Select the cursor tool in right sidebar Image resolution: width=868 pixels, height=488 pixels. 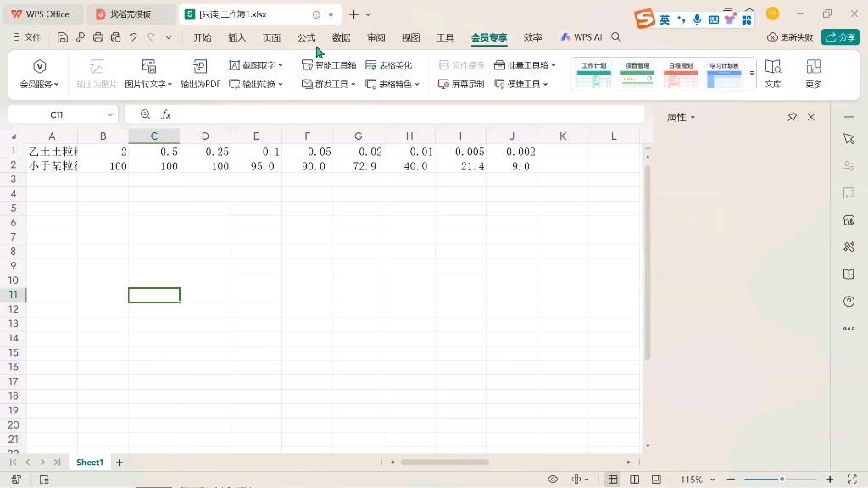point(849,138)
